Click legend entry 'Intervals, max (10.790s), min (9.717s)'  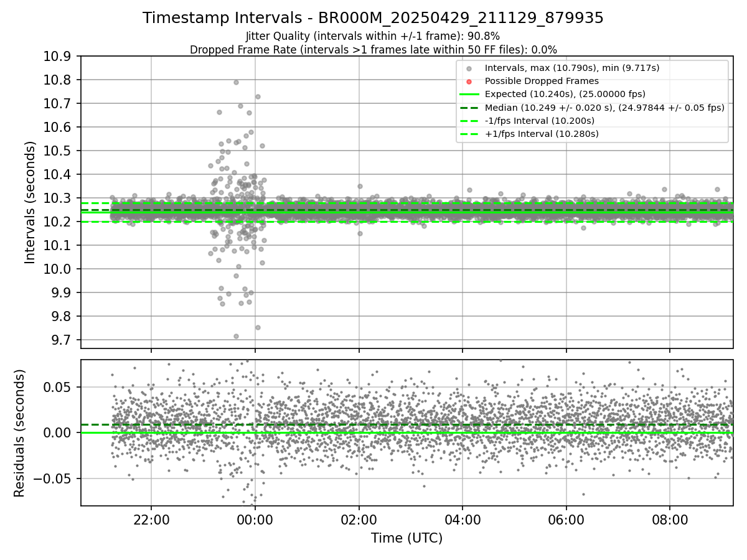572,67
